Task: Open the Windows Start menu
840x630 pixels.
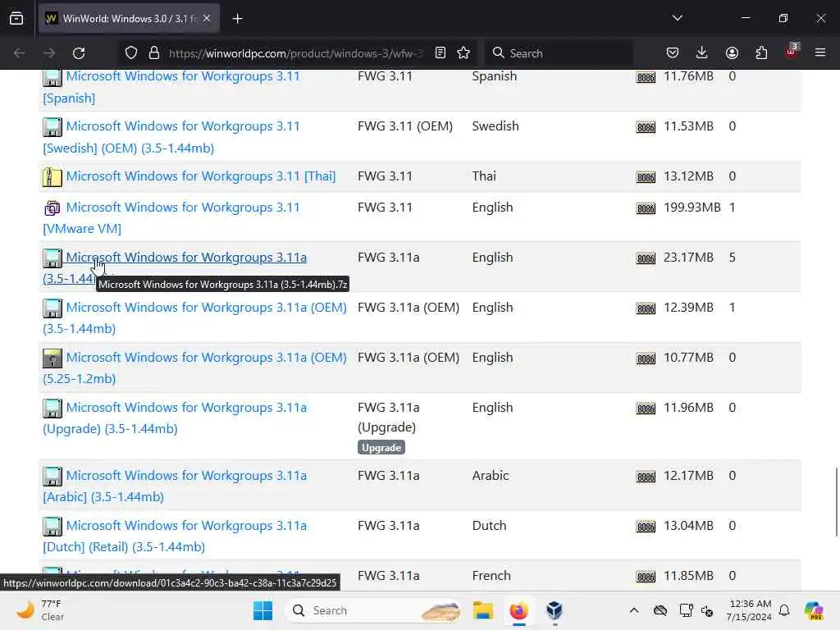Action: 262,610
